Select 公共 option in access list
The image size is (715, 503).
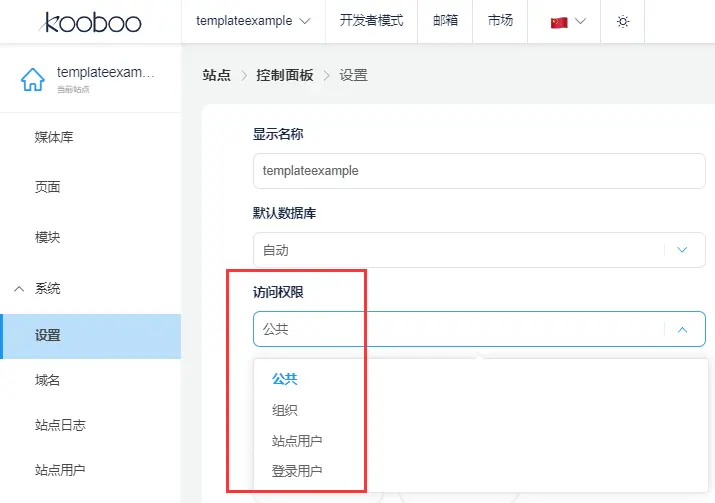285,379
